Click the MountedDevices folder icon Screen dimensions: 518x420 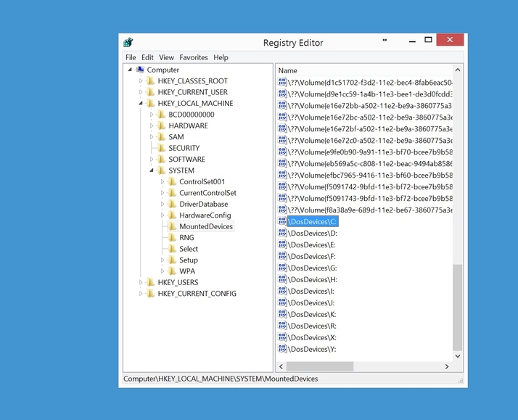[173, 226]
